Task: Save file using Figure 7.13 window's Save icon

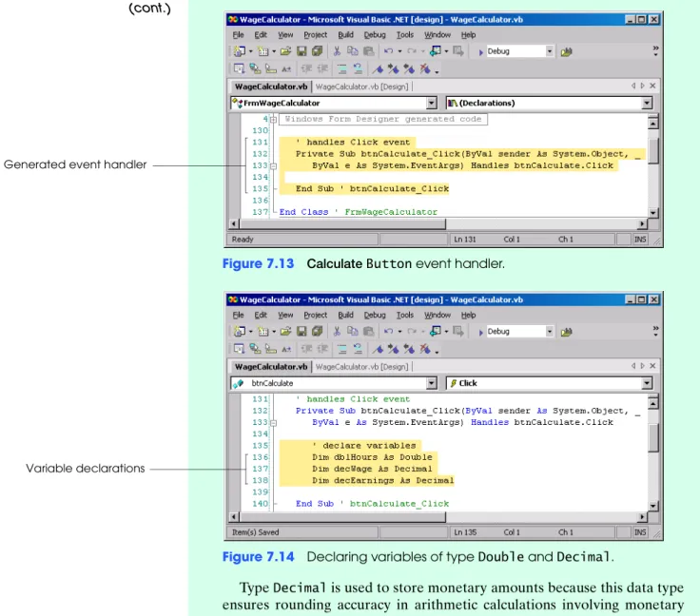Action: (x=301, y=51)
